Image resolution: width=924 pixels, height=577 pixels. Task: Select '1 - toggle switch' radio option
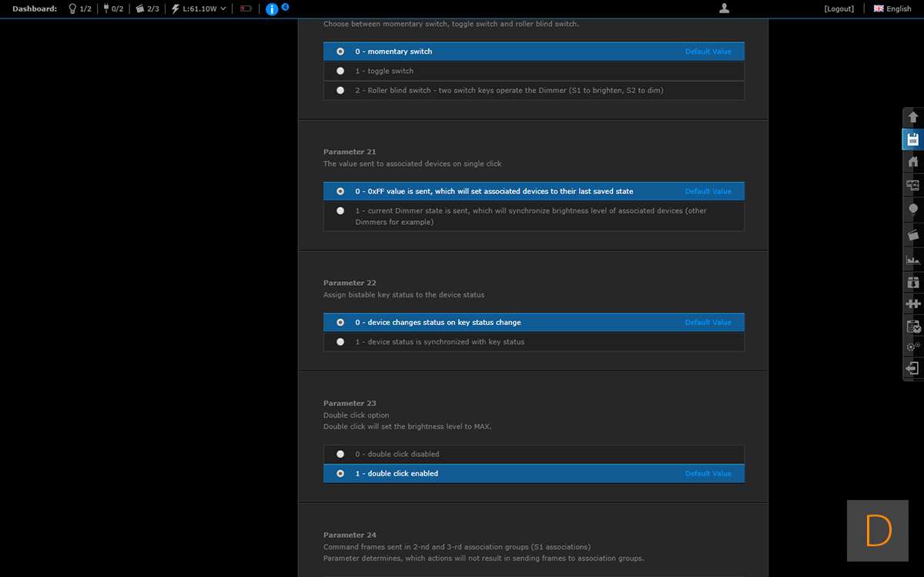coord(340,71)
